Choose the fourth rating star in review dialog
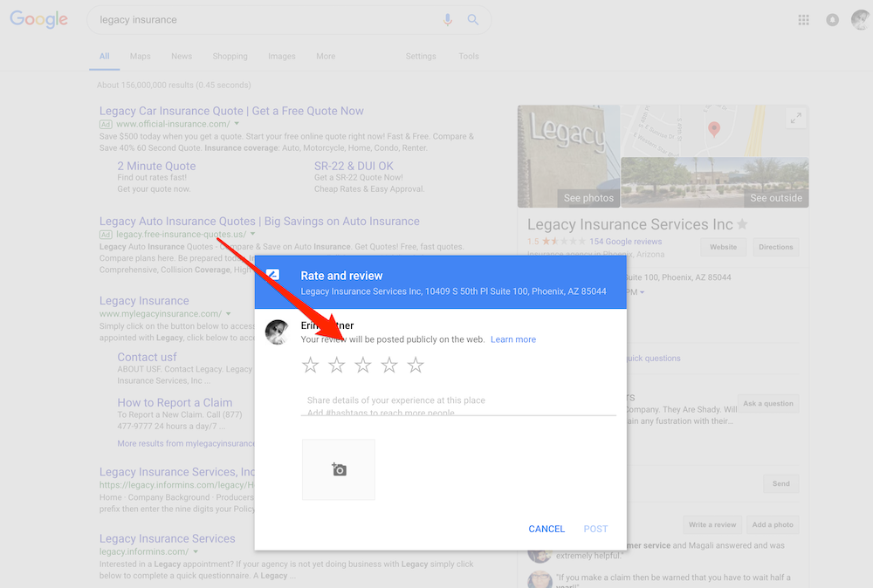This screenshot has width=873, height=588. coord(389,365)
